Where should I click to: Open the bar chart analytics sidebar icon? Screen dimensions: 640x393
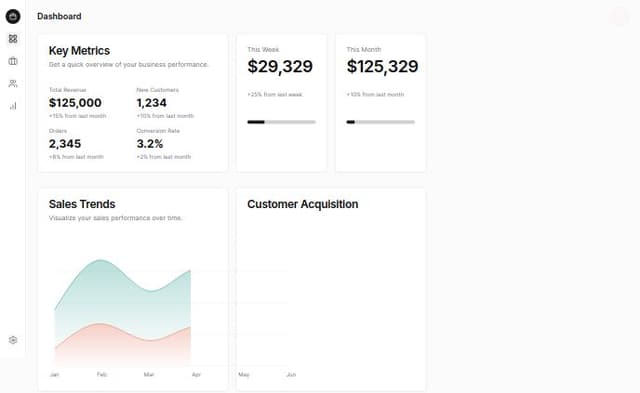click(13, 106)
